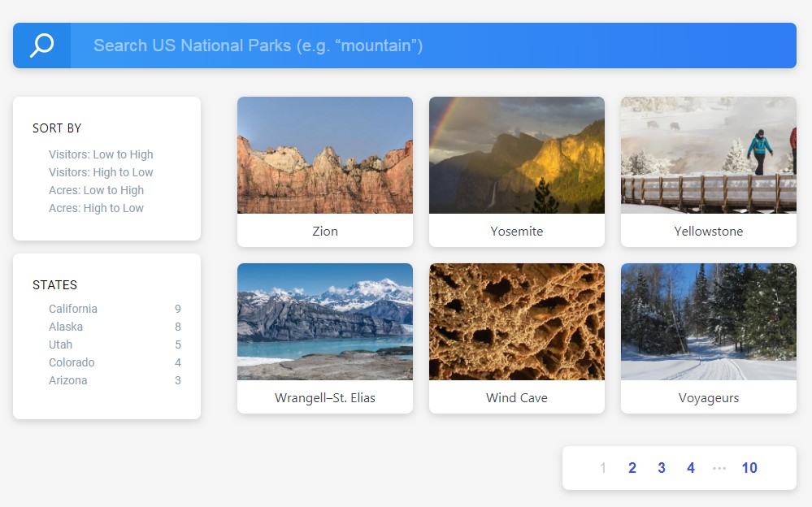
Task: Click the Colorado count 4
Action: point(178,362)
